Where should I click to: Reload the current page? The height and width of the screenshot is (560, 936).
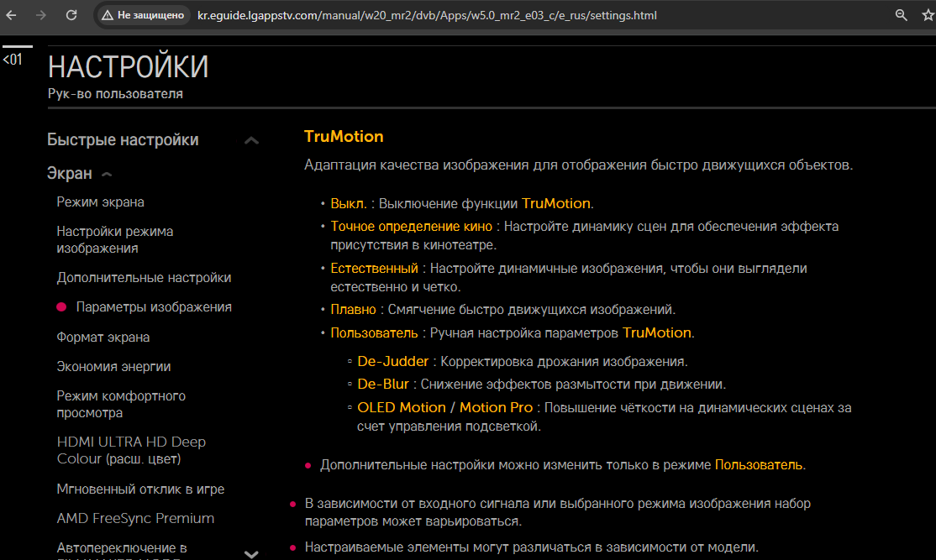click(71, 15)
